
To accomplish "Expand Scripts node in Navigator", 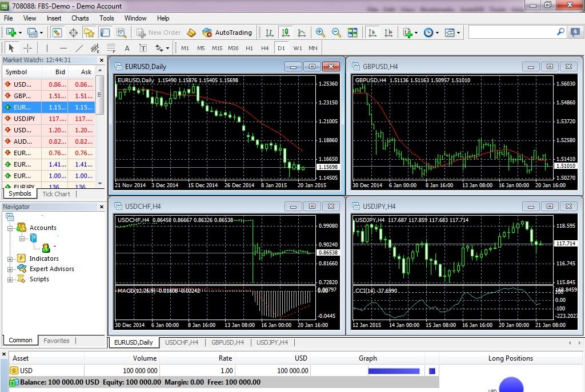I will click(10, 280).
